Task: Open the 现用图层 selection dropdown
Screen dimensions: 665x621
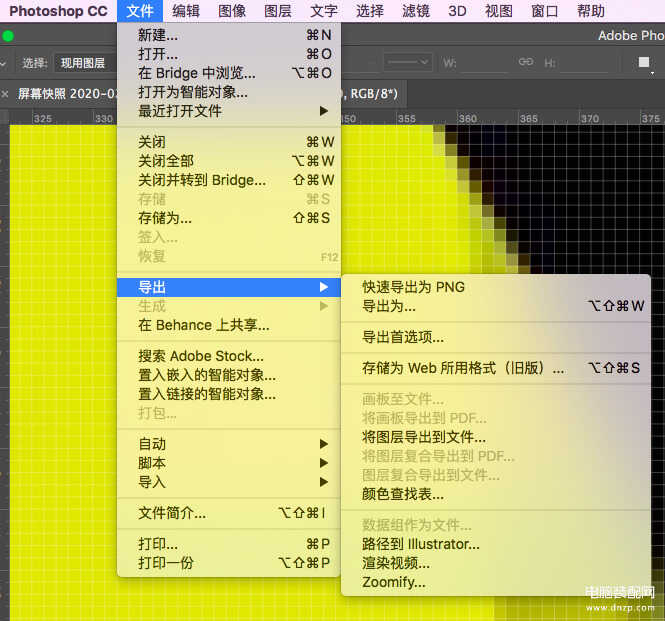Action: [x=85, y=63]
